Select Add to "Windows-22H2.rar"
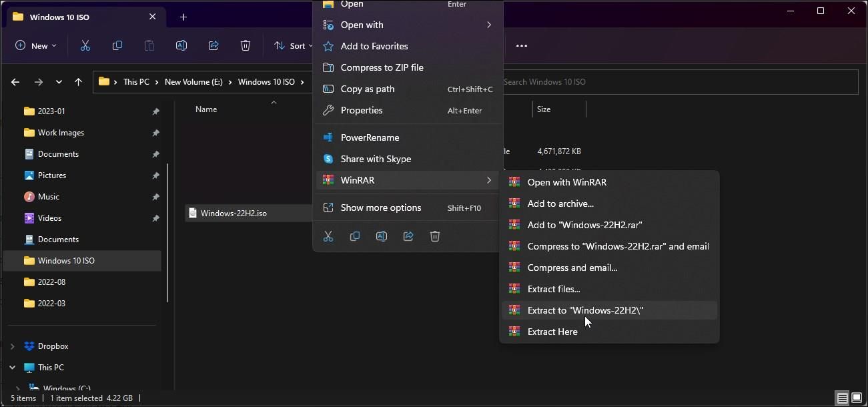Image resolution: width=868 pixels, height=407 pixels. pyautogui.click(x=609, y=225)
